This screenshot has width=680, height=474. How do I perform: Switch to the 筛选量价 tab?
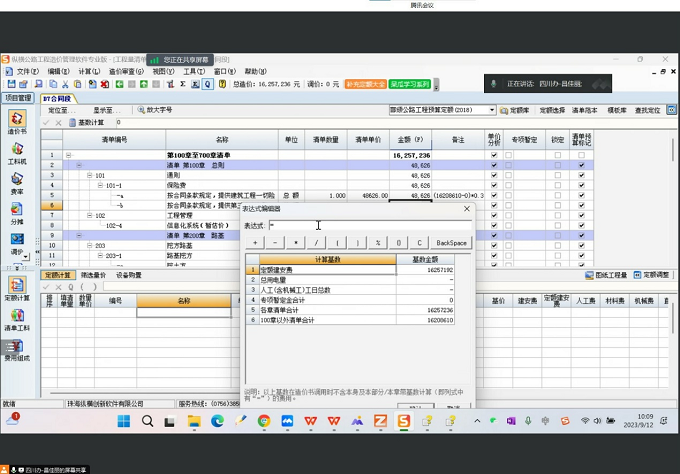click(x=93, y=275)
